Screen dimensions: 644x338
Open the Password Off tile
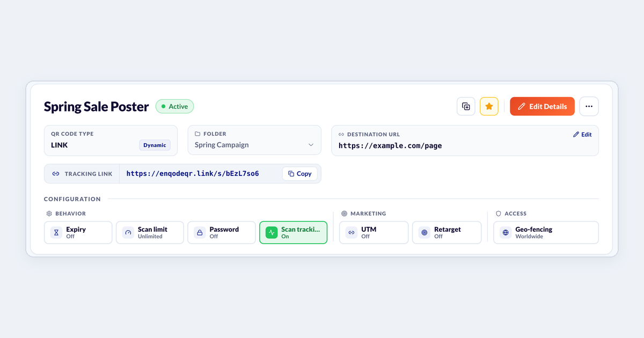click(x=222, y=232)
